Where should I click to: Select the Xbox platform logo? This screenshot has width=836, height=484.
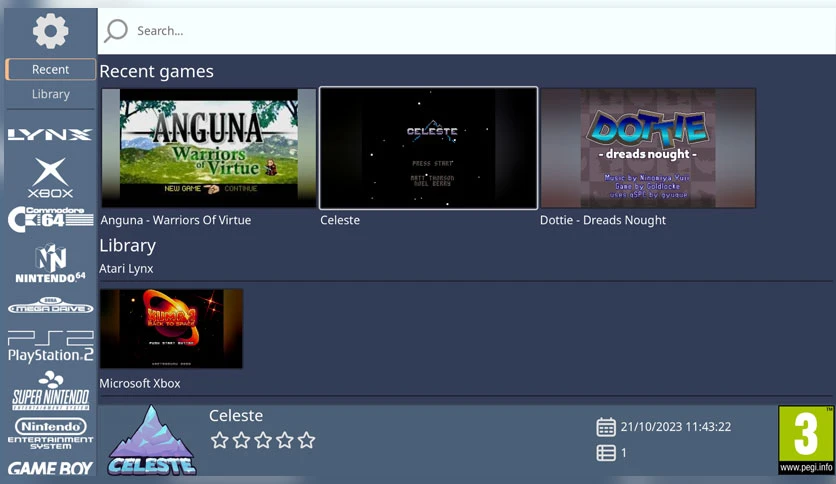click(51, 178)
